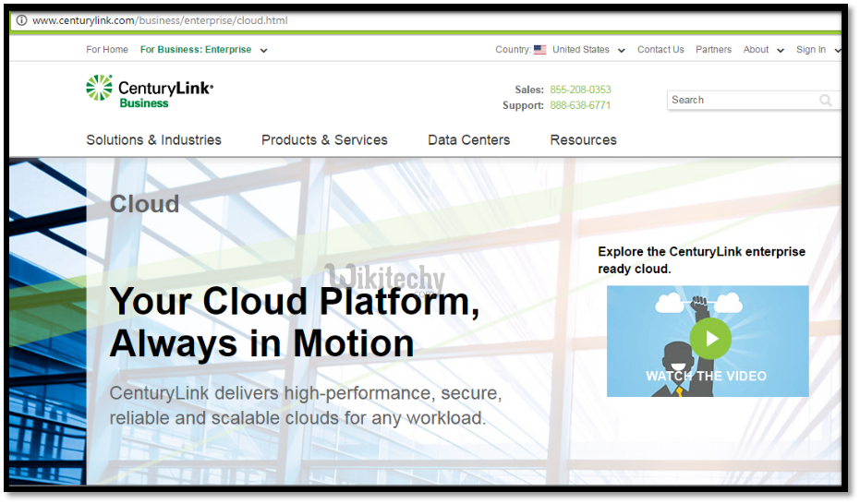Click 'Explore the CenturyLink enterprise ready cloud' text
This screenshot has width=860, height=504.
[701, 260]
